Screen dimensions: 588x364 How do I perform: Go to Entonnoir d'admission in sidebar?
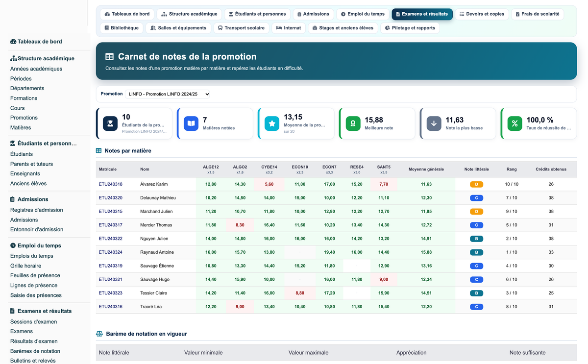[37, 230]
